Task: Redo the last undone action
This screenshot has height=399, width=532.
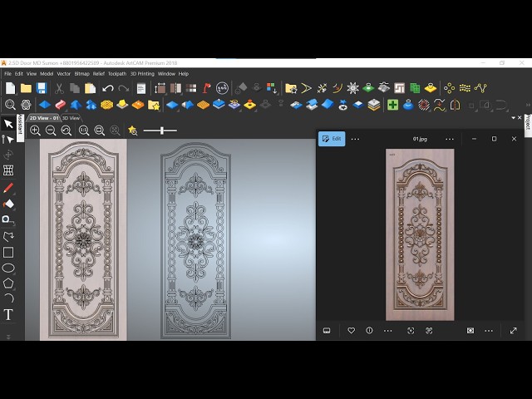Action: [124, 89]
